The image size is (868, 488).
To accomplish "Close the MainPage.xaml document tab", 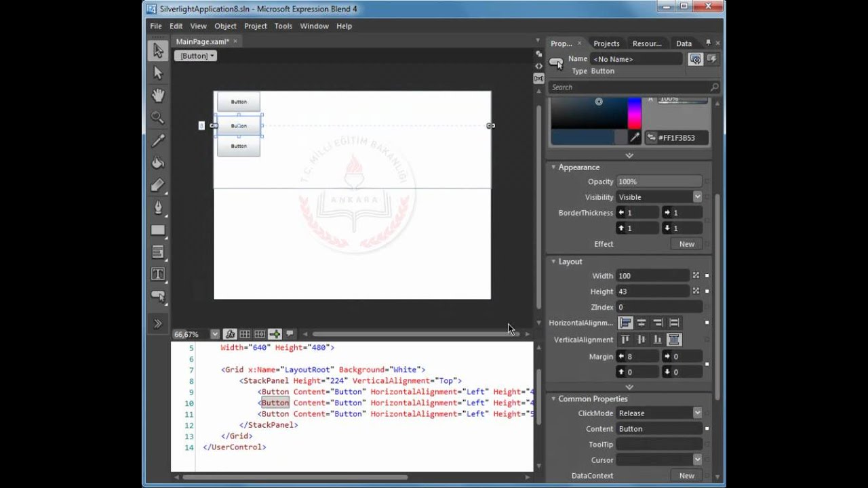I will 235,41.
